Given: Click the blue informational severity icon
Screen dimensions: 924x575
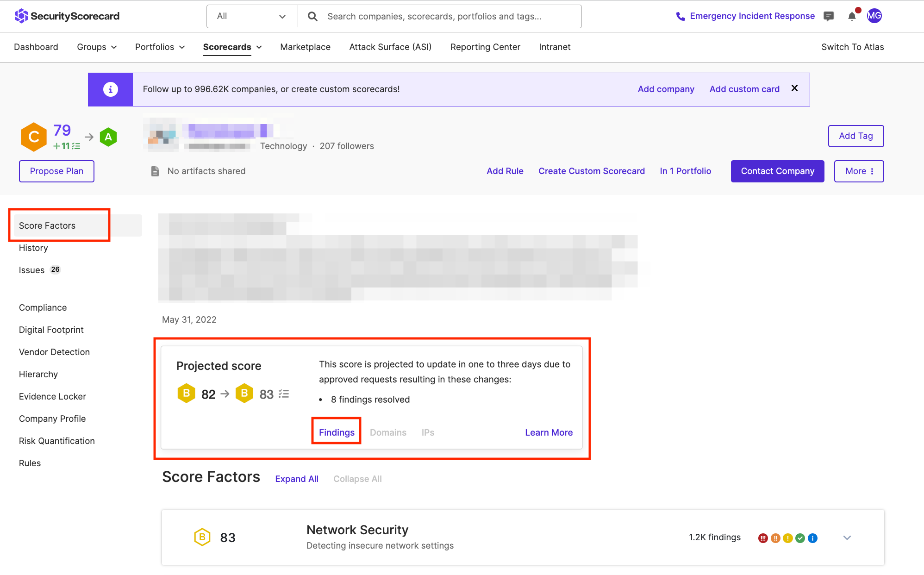Looking at the screenshot, I should (x=812, y=538).
